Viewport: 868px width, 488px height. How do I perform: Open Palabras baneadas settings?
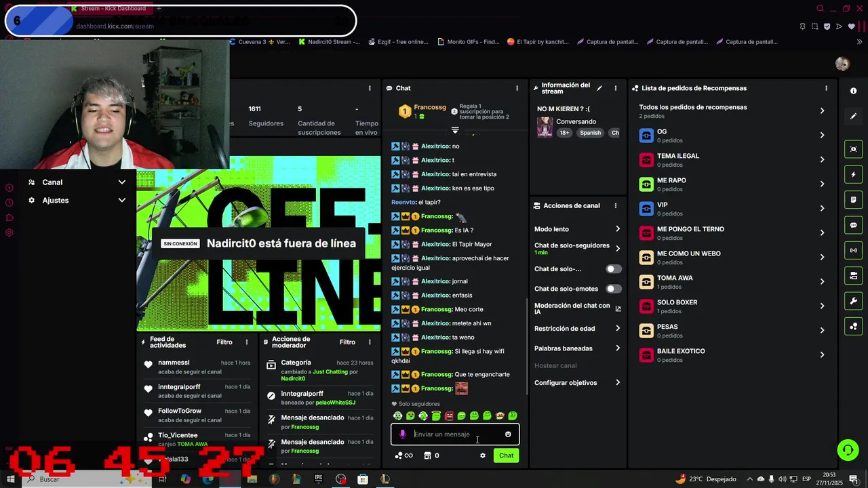[x=577, y=348]
